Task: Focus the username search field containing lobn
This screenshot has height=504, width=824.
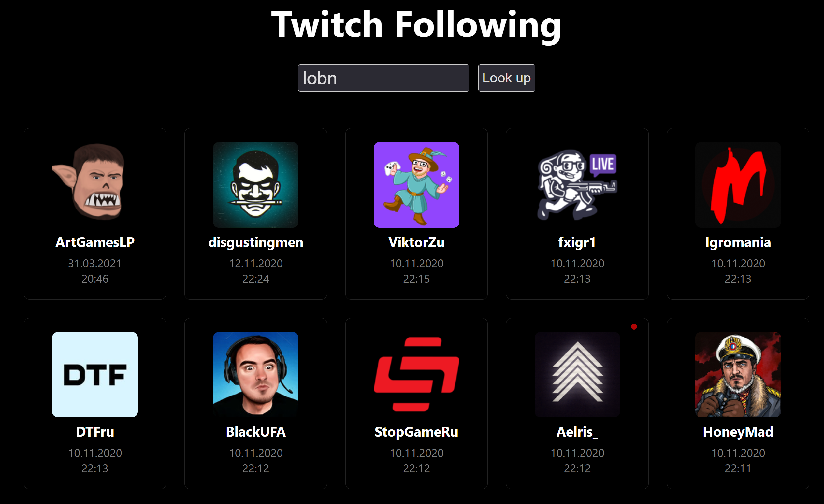Action: pos(383,78)
